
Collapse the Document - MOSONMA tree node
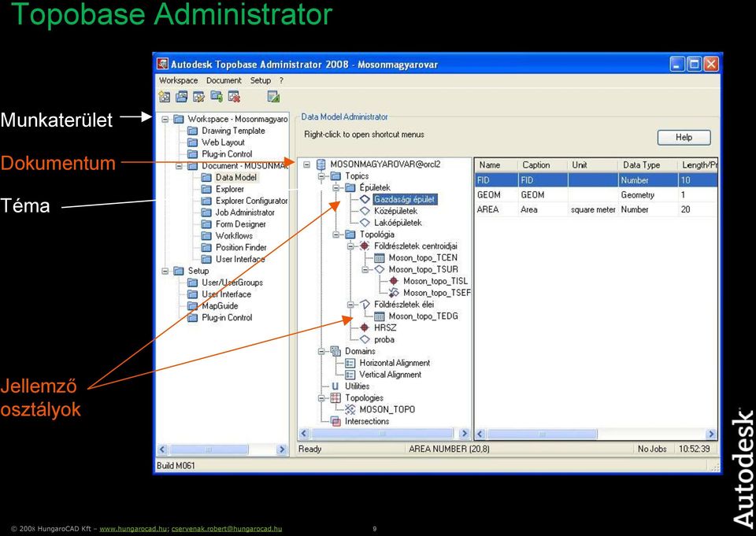[179, 166]
